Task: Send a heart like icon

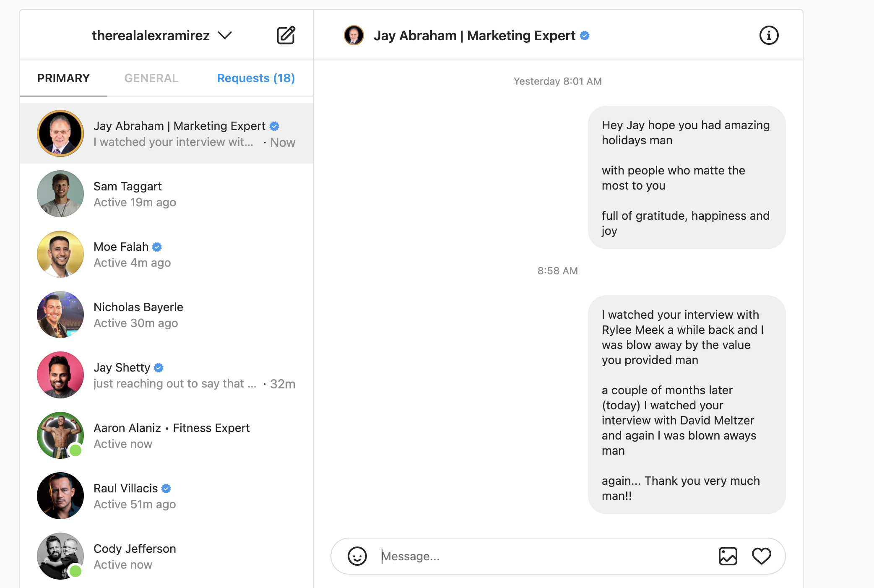Action: 761,556
